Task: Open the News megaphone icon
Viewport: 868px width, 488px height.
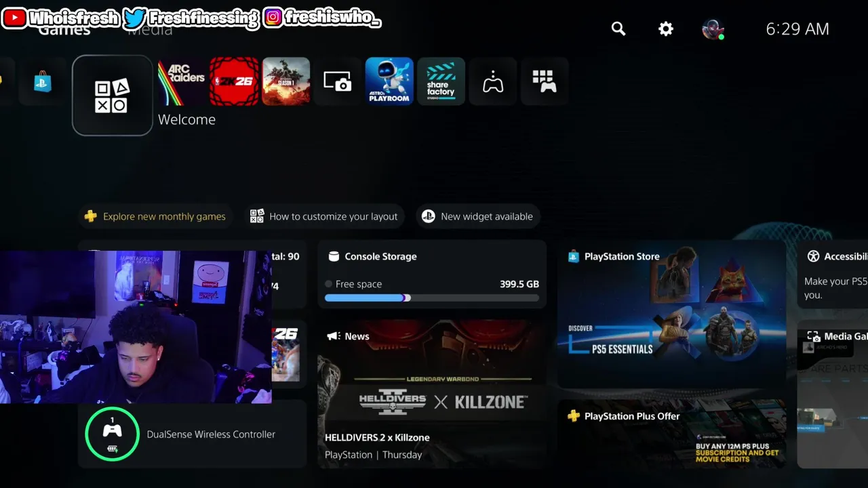Action: [x=333, y=336]
